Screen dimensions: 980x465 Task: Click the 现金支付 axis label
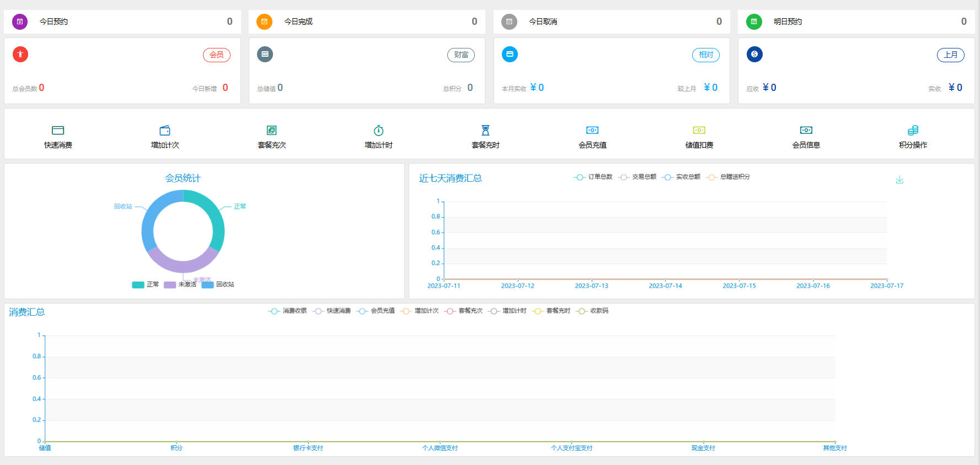(703, 448)
